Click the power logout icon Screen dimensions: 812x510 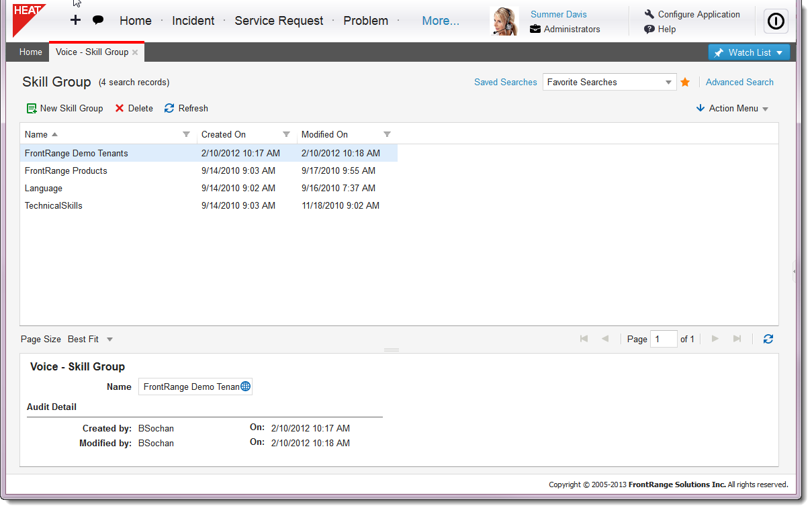click(776, 21)
